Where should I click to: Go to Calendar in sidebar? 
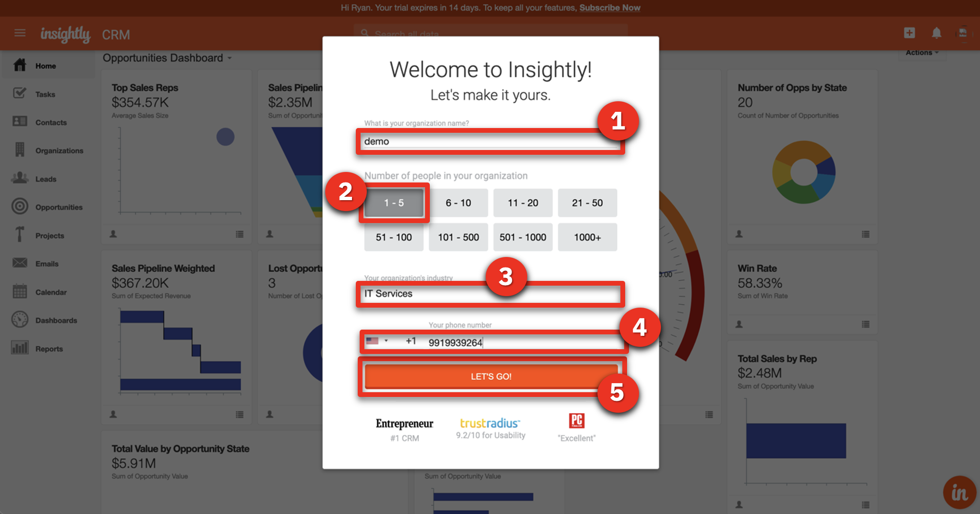(51, 292)
